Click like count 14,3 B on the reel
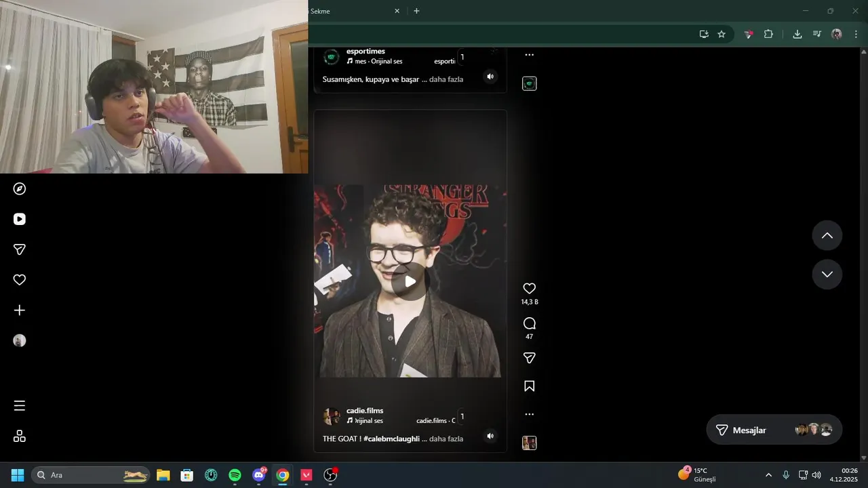This screenshot has width=868, height=488. click(x=530, y=302)
